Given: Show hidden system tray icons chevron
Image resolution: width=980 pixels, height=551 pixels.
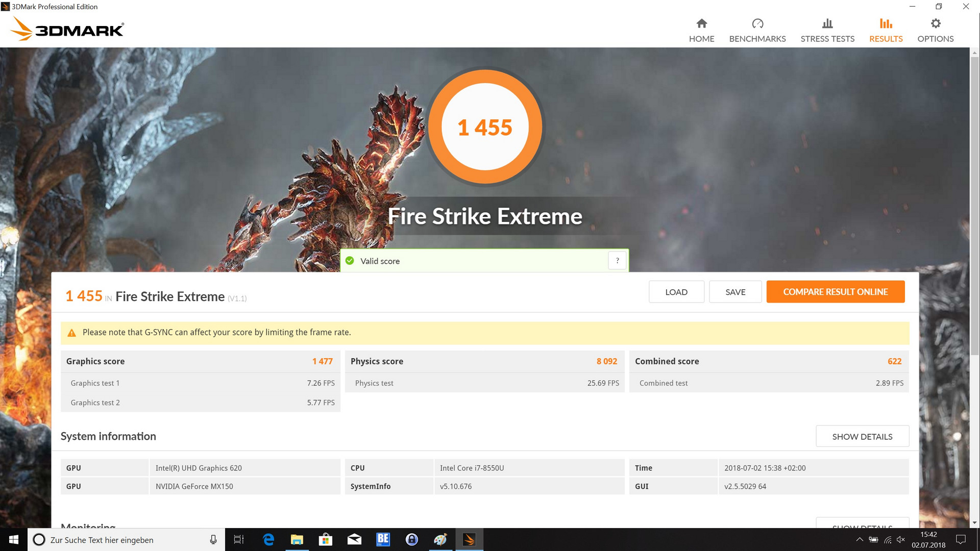Looking at the screenshot, I should 860,540.
